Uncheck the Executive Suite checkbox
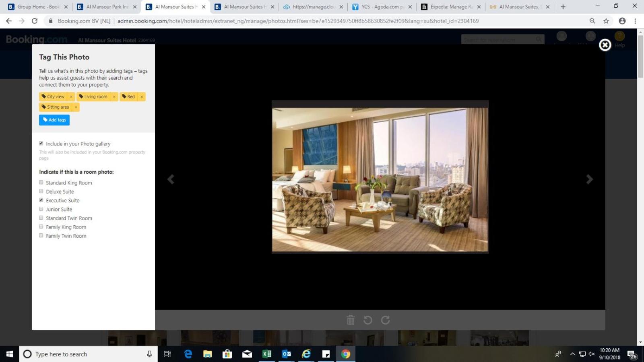Viewport: 644px width, 362px height. [x=41, y=200]
